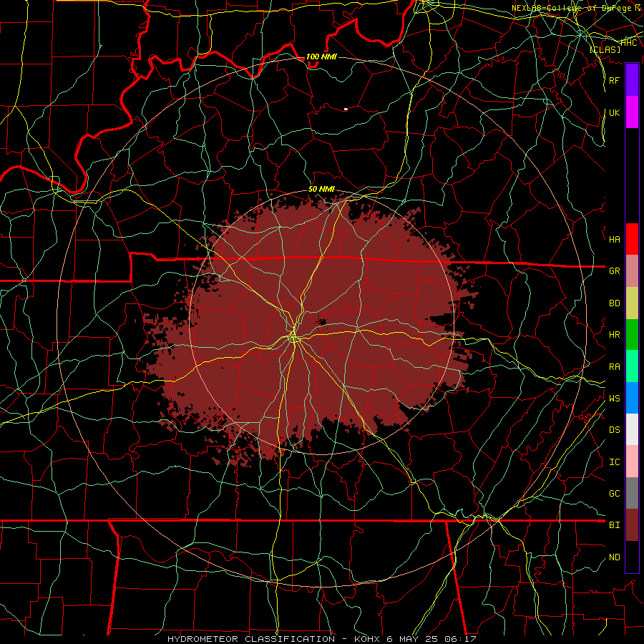Click the '100 NMI' range ring label
Viewport: 644px width, 644px height.
tap(321, 57)
